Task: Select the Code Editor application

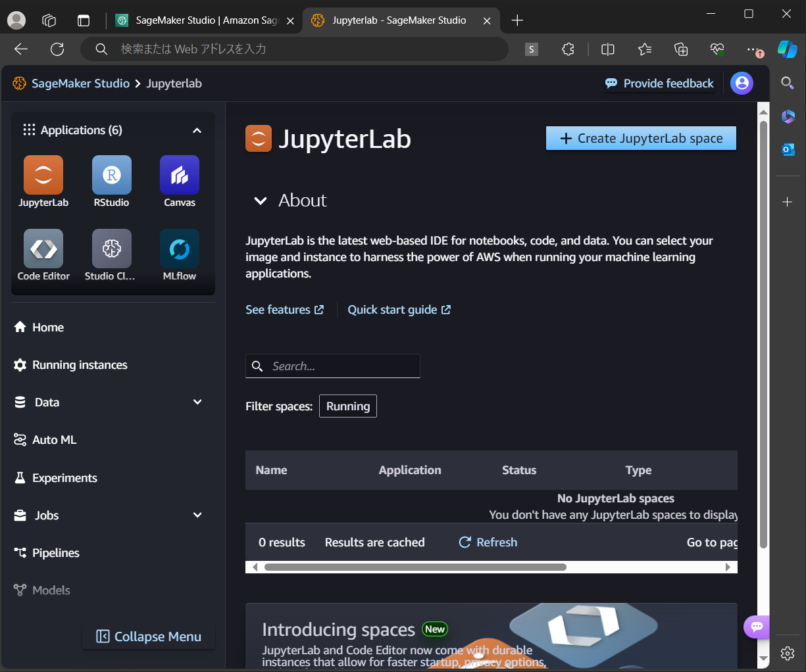Action: click(x=43, y=248)
